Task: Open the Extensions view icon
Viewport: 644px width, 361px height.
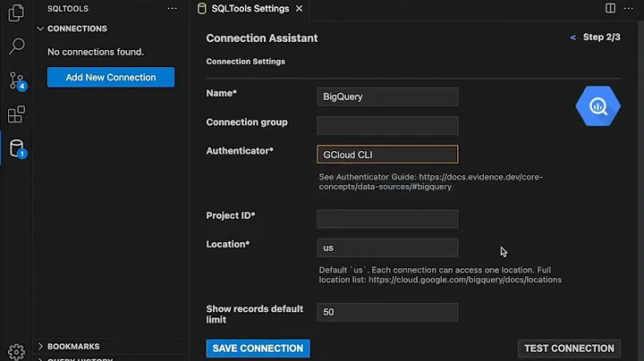Action: tap(16, 114)
